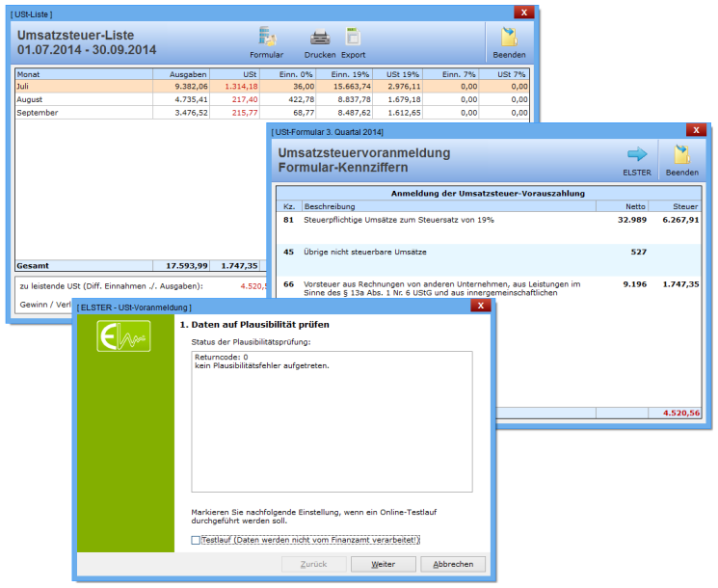Select the August row in the list
The height and width of the screenshot is (588, 718).
pyautogui.click(x=84, y=99)
